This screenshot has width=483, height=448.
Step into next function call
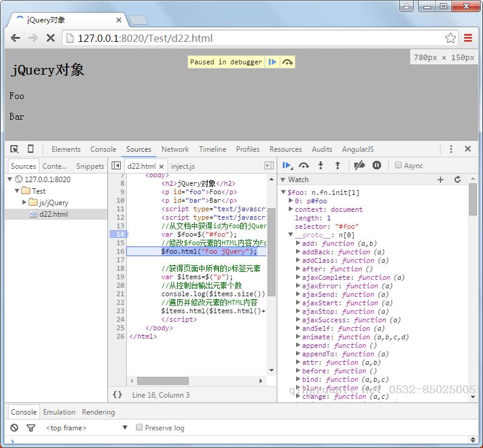(321, 165)
